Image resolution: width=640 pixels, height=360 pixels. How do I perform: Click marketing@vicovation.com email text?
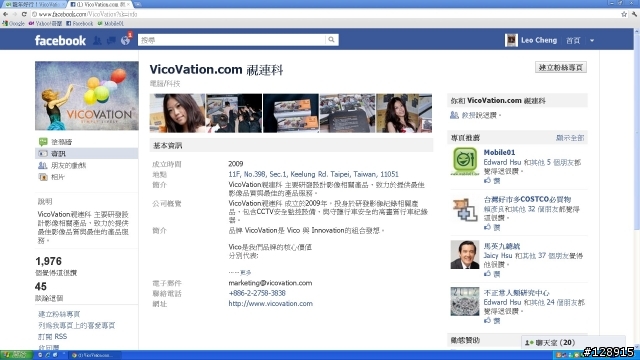(x=270, y=282)
